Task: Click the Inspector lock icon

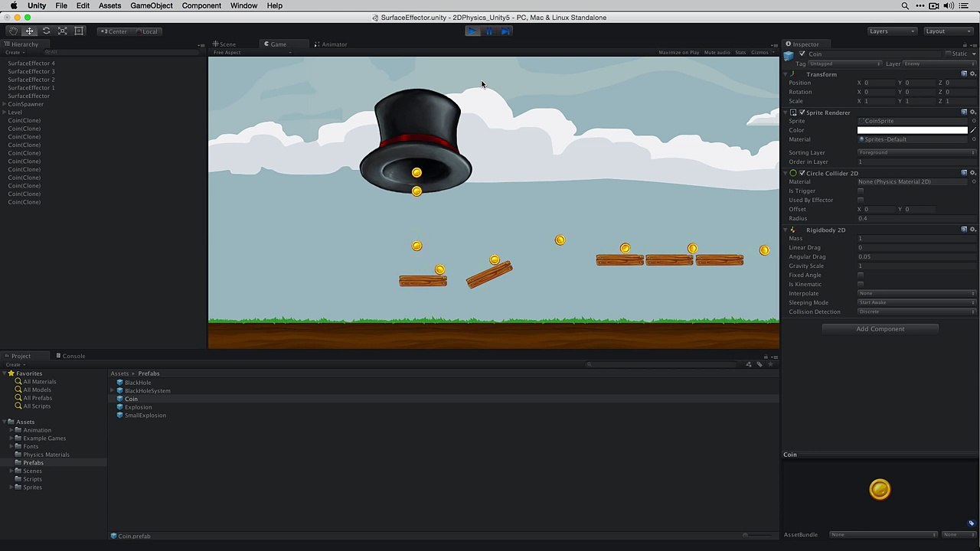Action: coord(965,44)
